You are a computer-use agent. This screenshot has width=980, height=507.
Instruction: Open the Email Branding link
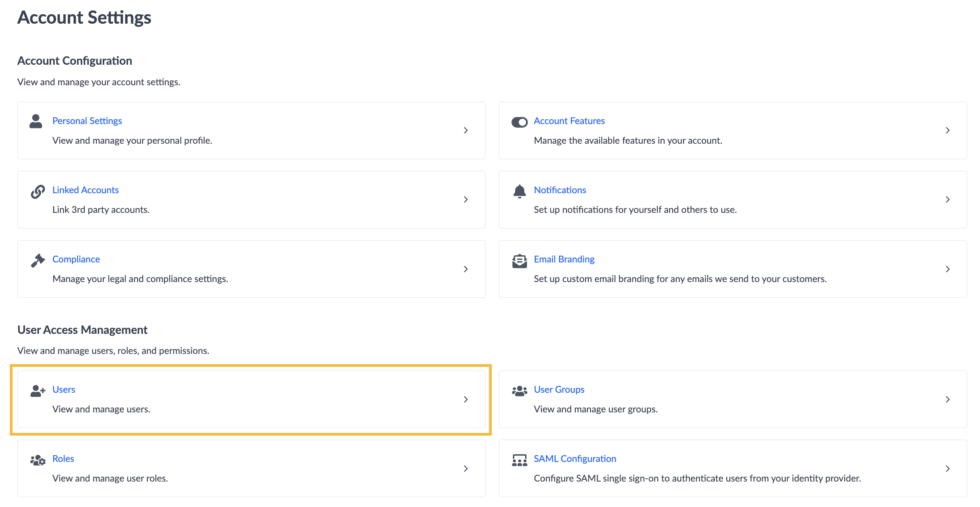pyautogui.click(x=564, y=259)
